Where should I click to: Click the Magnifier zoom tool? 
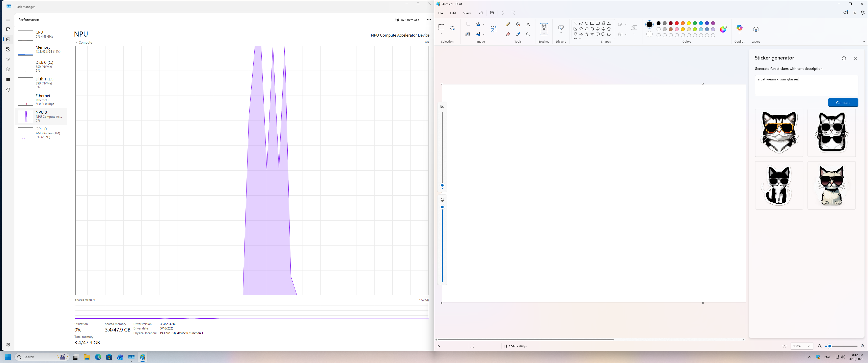[528, 34]
